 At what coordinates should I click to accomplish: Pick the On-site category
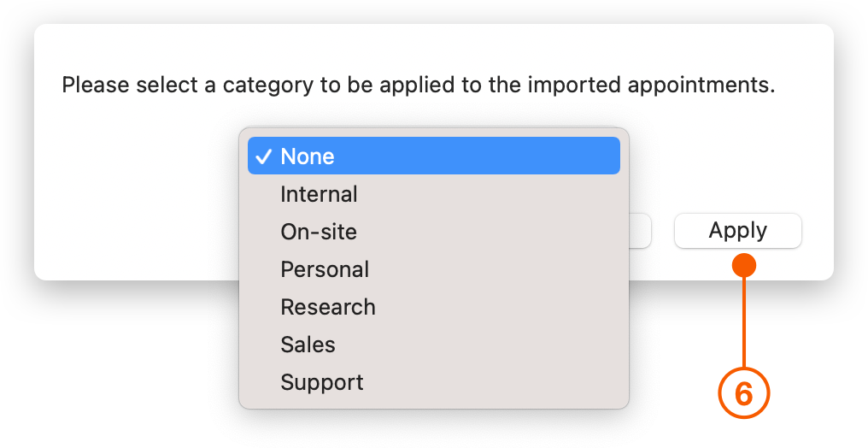click(319, 232)
